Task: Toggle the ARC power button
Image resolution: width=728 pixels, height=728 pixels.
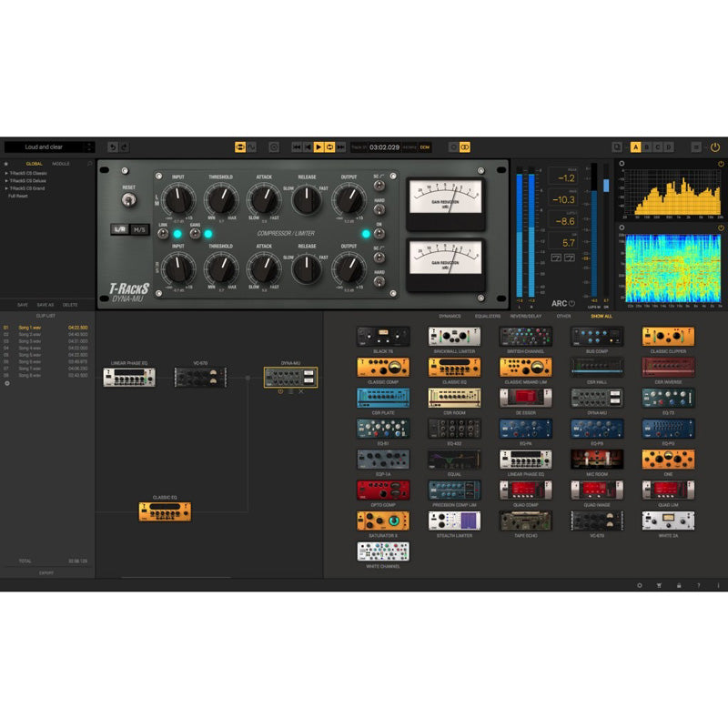Action: click(571, 303)
